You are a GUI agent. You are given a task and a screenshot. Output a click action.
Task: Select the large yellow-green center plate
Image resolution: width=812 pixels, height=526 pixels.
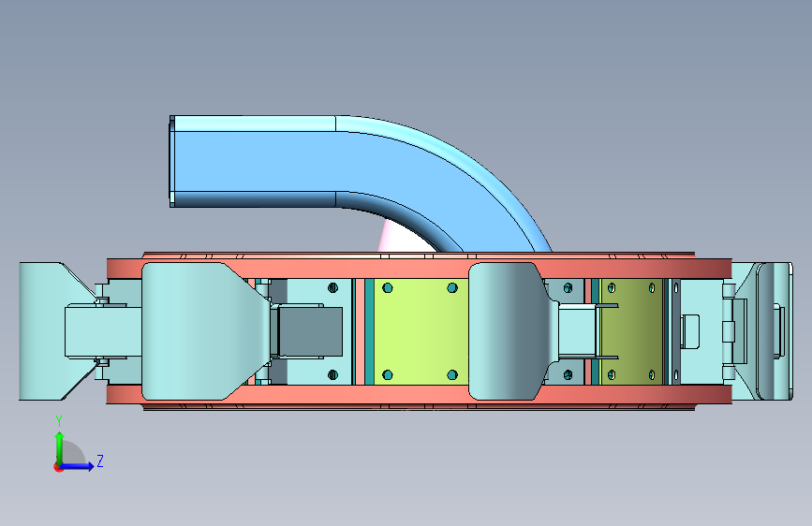click(421, 331)
